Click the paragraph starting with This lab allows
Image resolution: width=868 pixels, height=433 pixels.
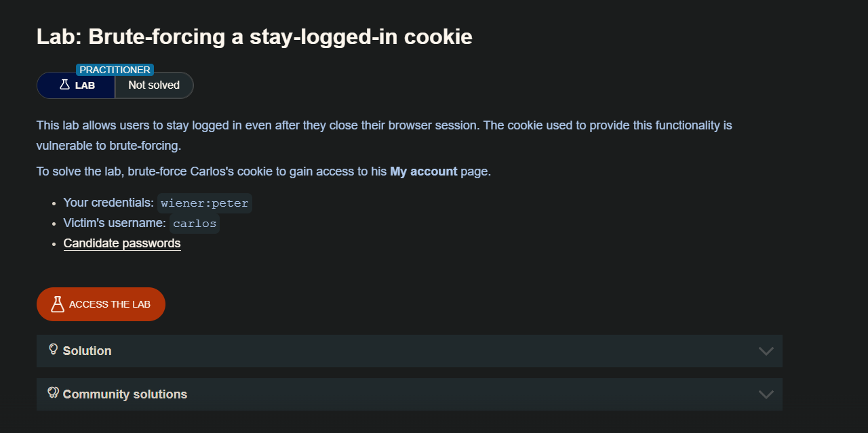pos(384,135)
